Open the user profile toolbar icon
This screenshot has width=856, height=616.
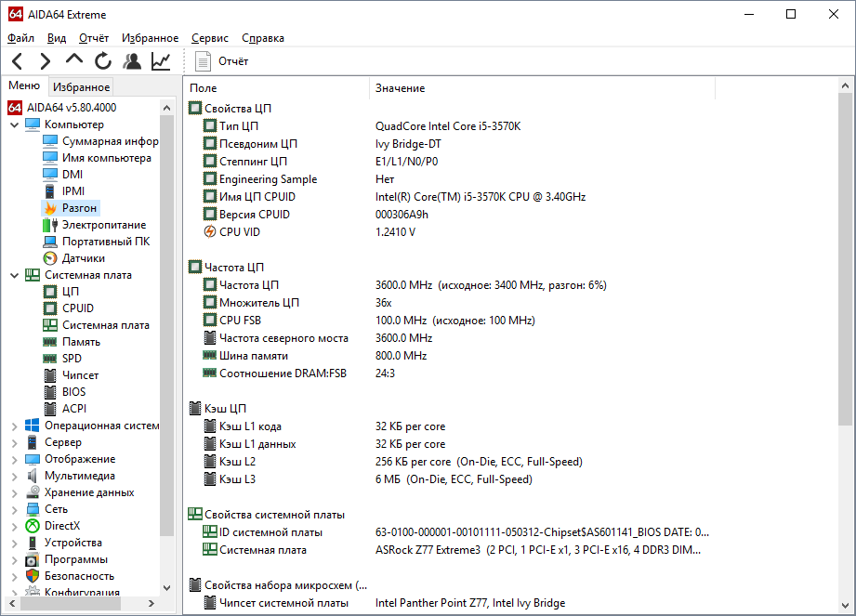[132, 61]
